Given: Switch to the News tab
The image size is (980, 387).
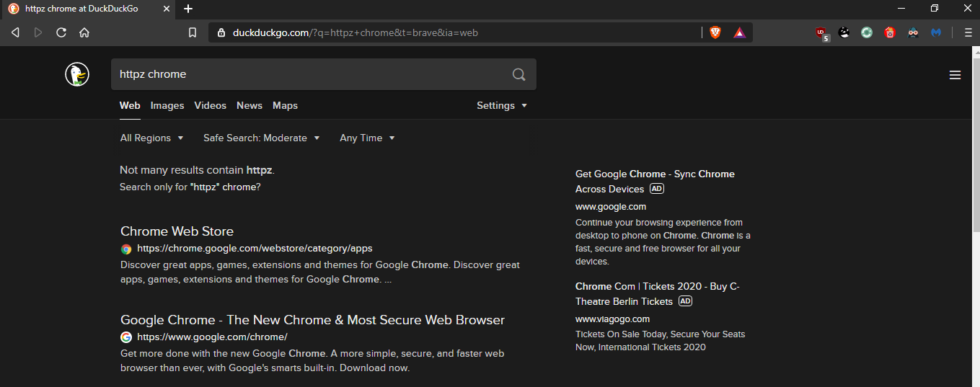Looking at the screenshot, I should click(250, 105).
